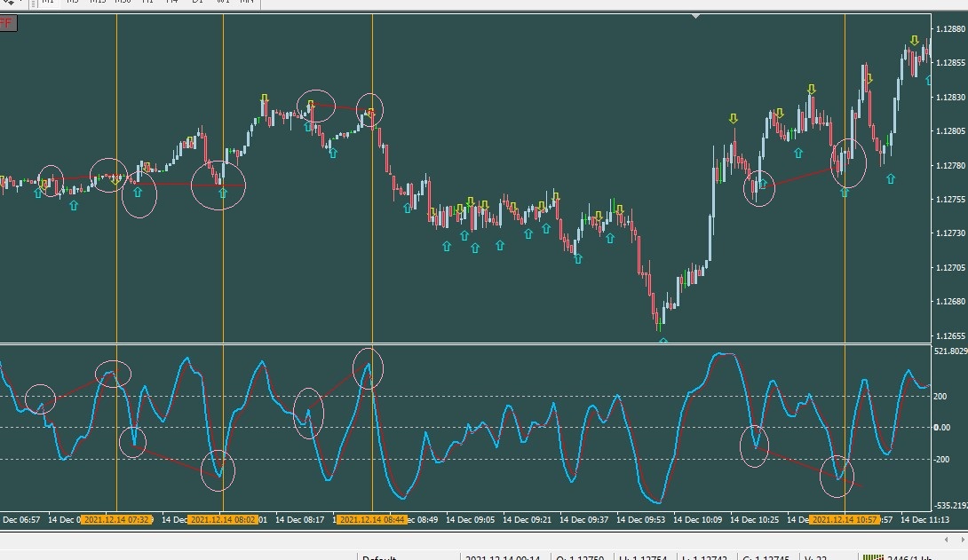Click indicator maximum value 521.8029

click(x=951, y=351)
